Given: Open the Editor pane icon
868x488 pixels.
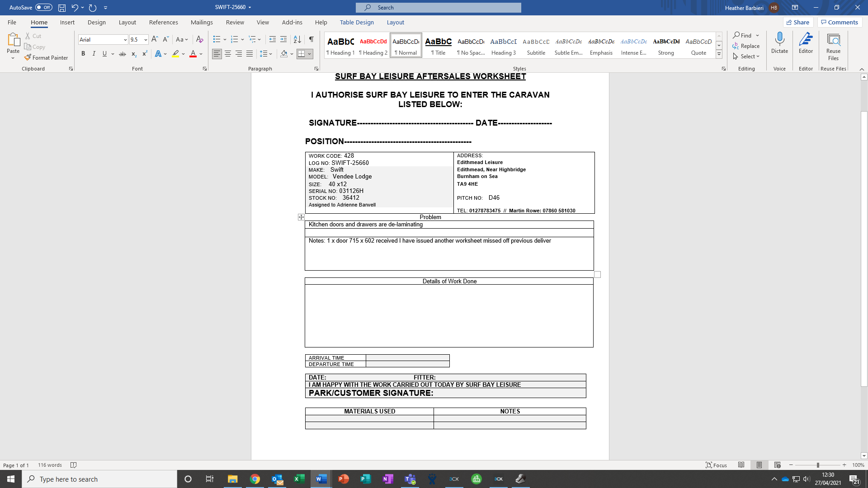Looking at the screenshot, I should pos(806,43).
